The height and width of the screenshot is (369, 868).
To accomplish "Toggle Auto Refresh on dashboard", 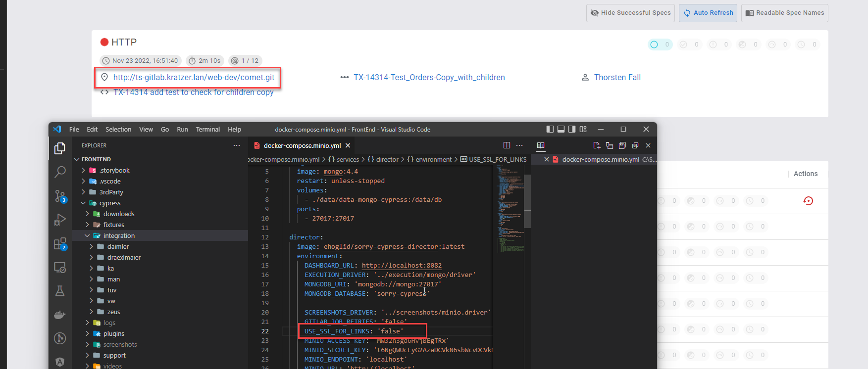I will pos(708,13).
